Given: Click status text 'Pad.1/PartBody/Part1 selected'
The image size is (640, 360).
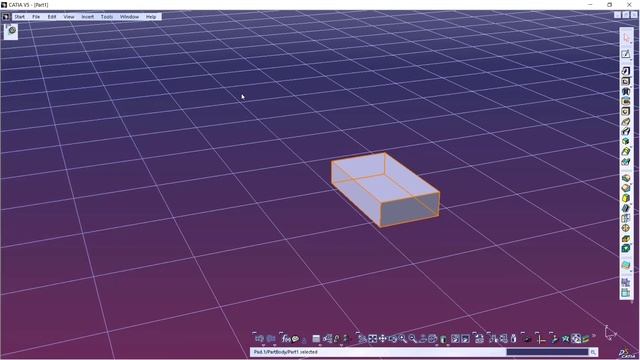Looking at the screenshot, I should click(285, 352).
